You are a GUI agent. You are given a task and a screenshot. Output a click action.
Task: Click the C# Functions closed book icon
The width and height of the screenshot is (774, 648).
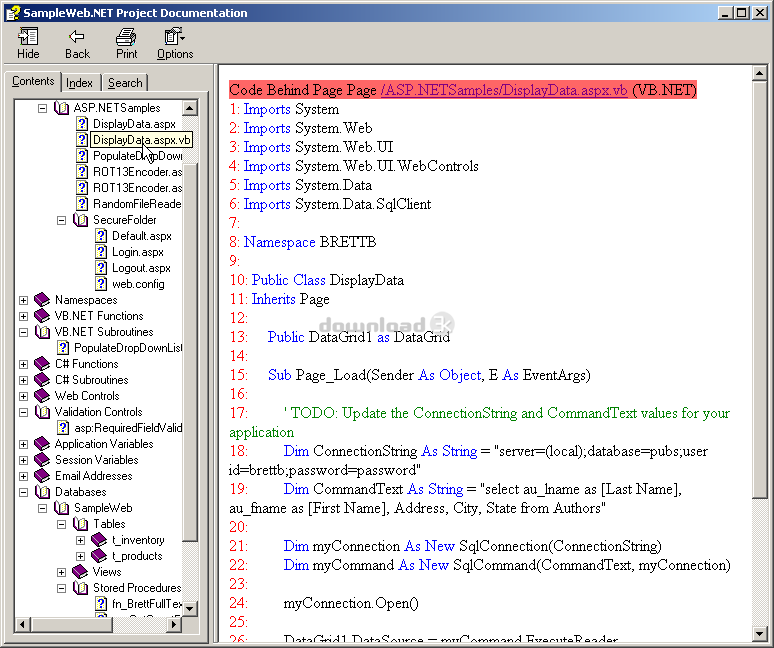[42, 364]
